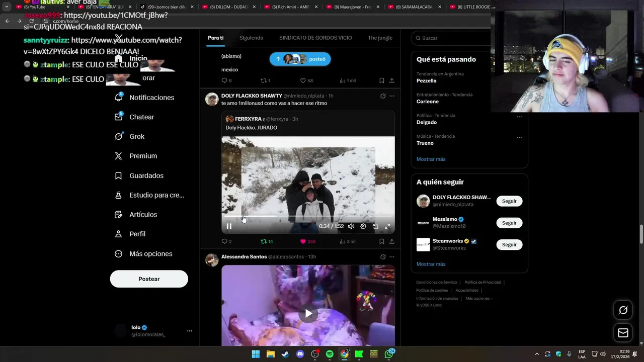Open Spotify from taskbar
The image size is (644, 362).
coord(330,354)
